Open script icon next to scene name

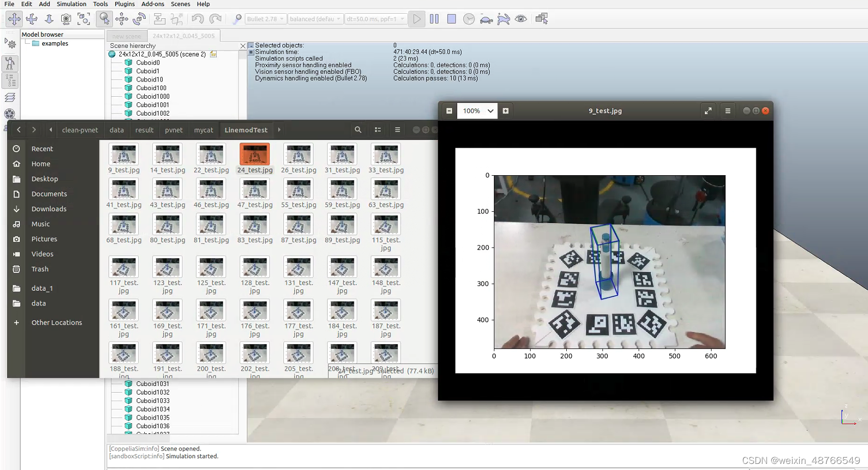coord(214,54)
